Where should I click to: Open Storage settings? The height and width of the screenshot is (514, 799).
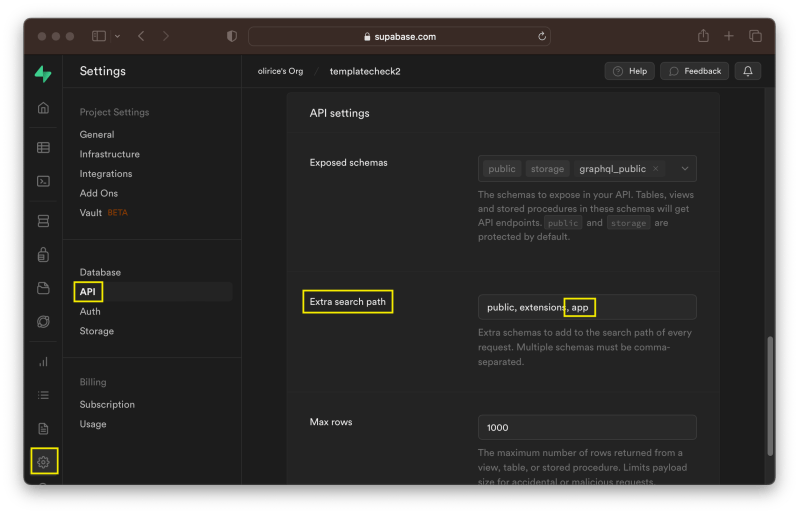coord(97,331)
